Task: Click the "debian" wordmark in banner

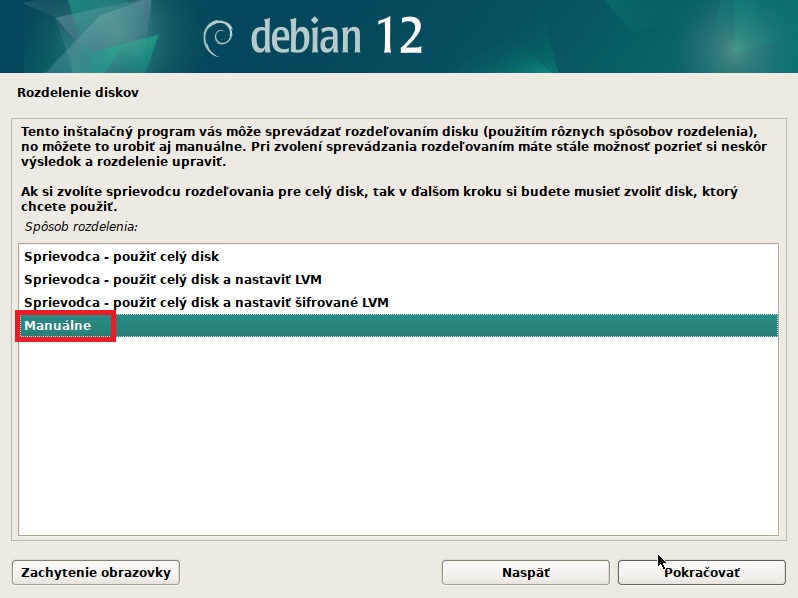Action: pyautogui.click(x=307, y=36)
